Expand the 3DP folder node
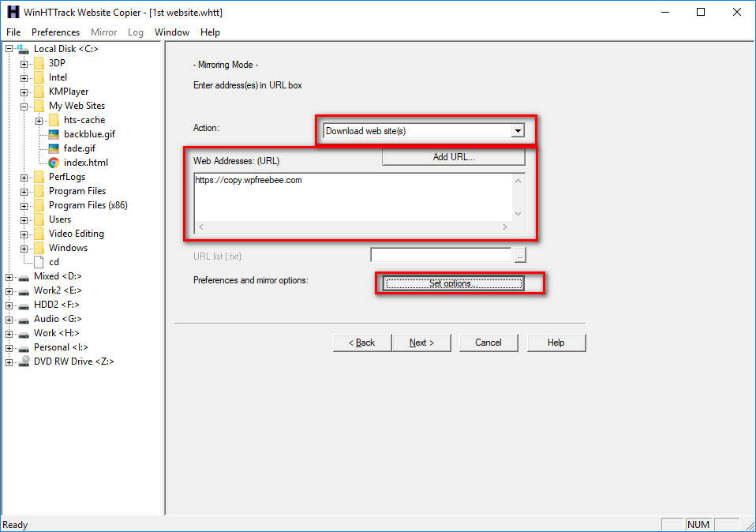 point(24,64)
